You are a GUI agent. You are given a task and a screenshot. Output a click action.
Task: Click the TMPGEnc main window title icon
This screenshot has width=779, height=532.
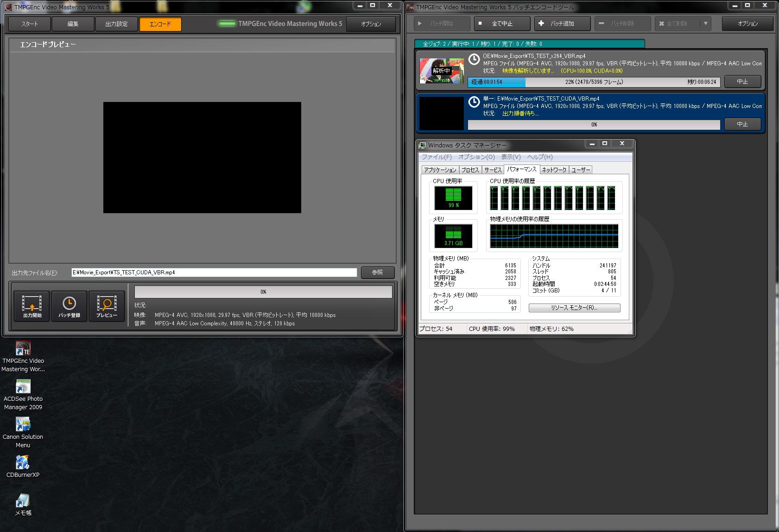(x=8, y=7)
